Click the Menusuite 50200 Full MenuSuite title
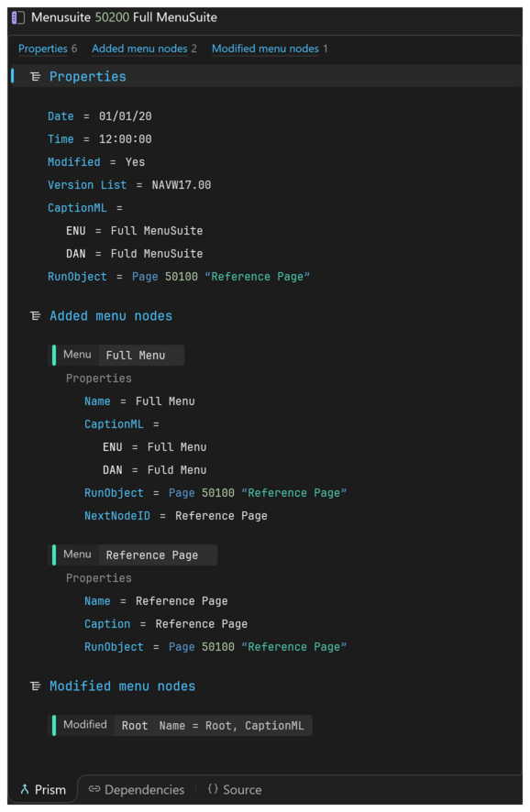 [x=125, y=17]
